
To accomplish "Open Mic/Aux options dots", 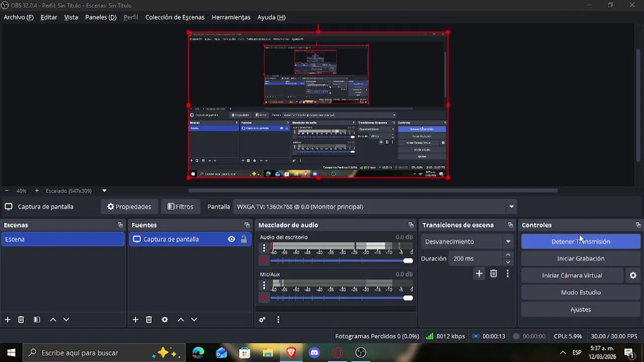I will (264, 285).
